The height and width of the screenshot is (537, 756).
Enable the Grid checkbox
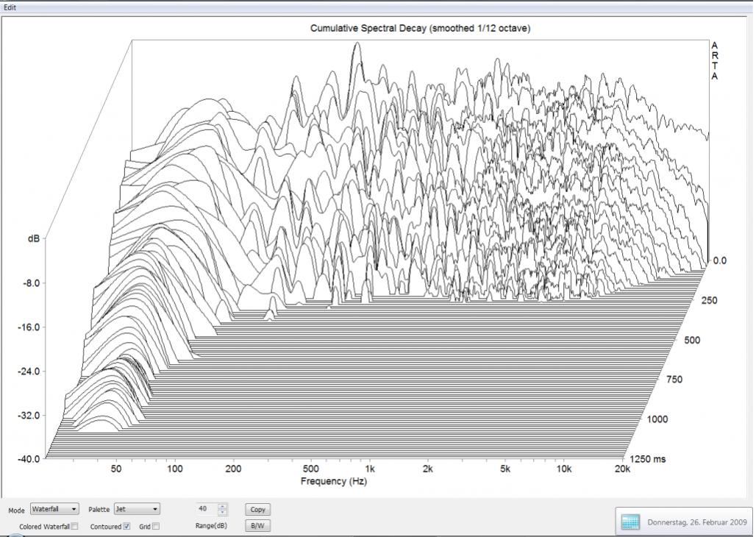(155, 527)
